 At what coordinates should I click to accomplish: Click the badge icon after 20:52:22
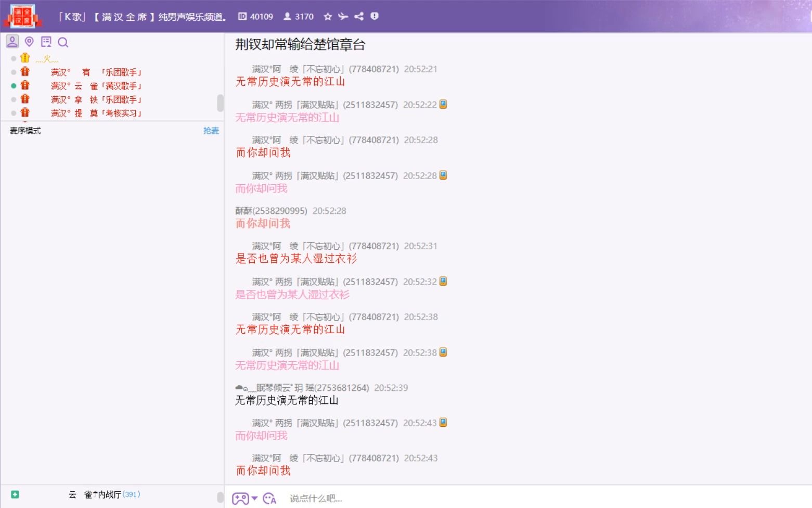443,104
